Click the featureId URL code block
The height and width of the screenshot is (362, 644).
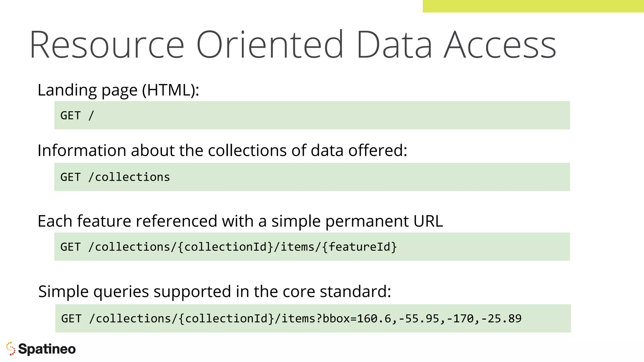(x=312, y=247)
